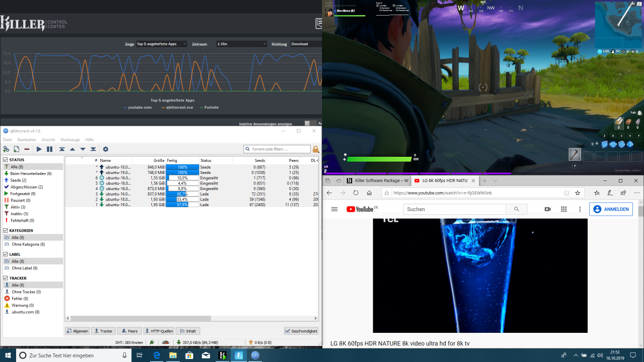Image resolution: width=644 pixels, height=362 pixels.
Task: Open the 'Top 5 angeheftete Apps' dropdown
Action: (162, 44)
